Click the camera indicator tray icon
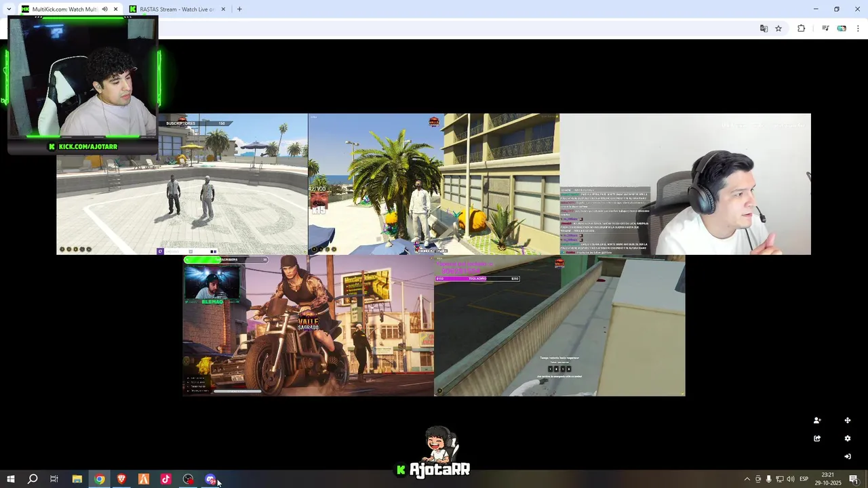868x488 pixels. (x=758, y=479)
